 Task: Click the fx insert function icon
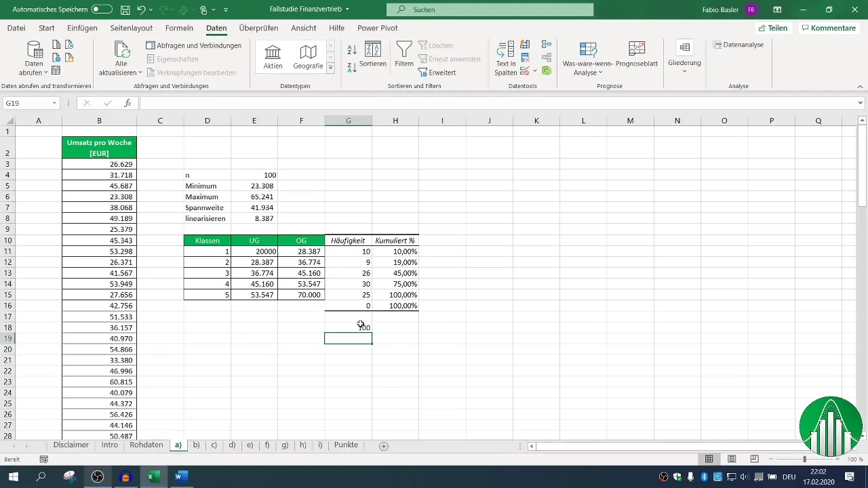(127, 103)
